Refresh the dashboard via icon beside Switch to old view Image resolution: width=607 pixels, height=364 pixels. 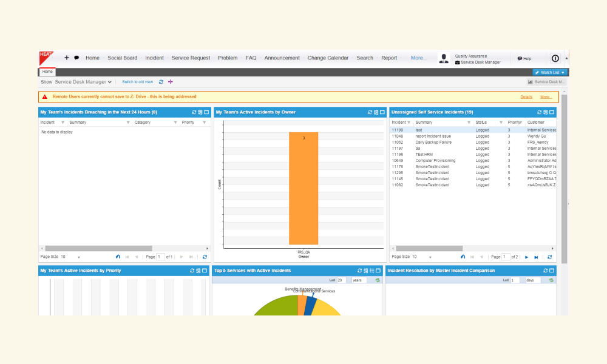[x=161, y=82]
